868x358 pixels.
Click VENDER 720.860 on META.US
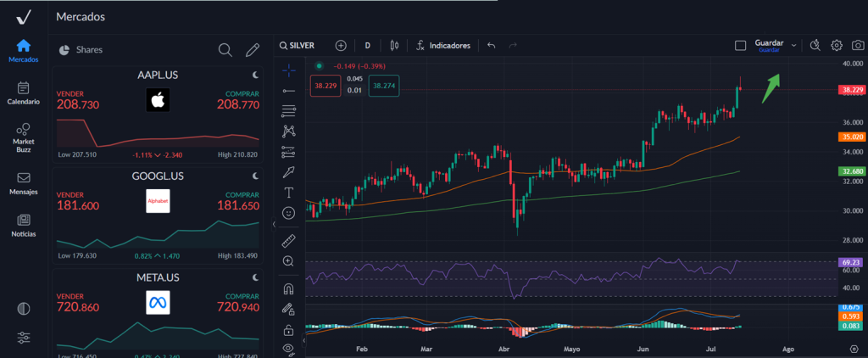pos(78,302)
